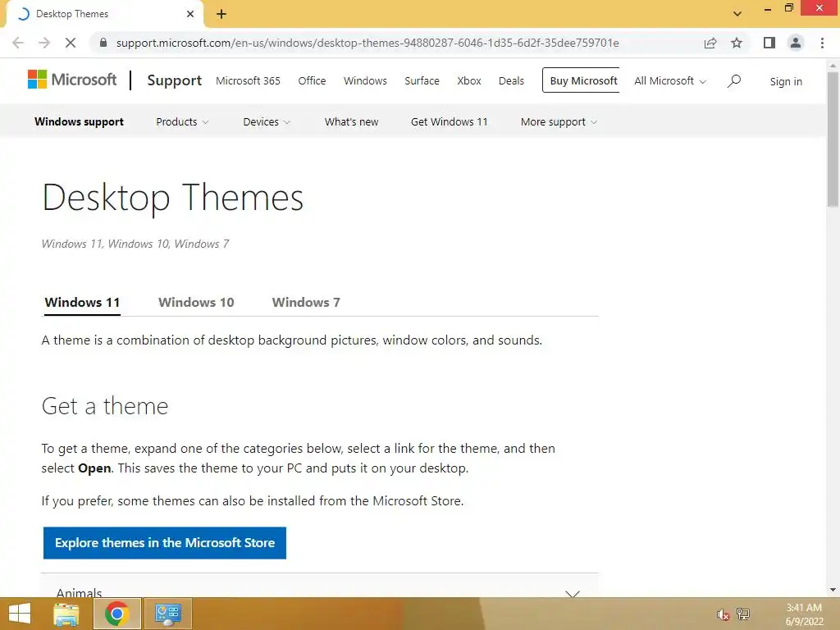840x630 pixels.
Task: View site security padlock info
Action: 103,43
